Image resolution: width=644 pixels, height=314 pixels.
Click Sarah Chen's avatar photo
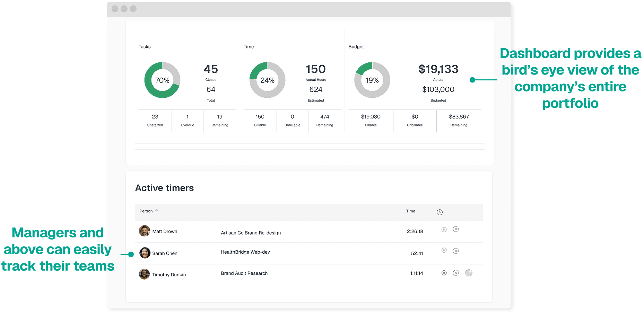[x=145, y=253]
